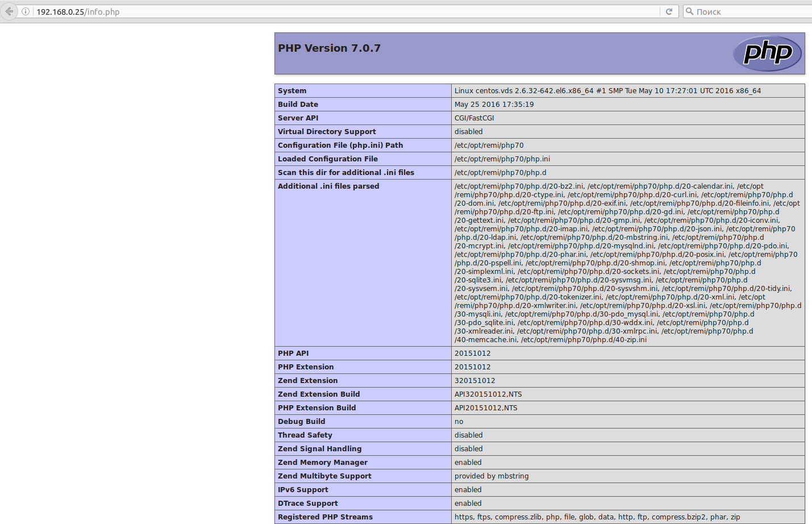Click the Debug Build label
Viewport: 812px width, 524px height.
point(301,422)
